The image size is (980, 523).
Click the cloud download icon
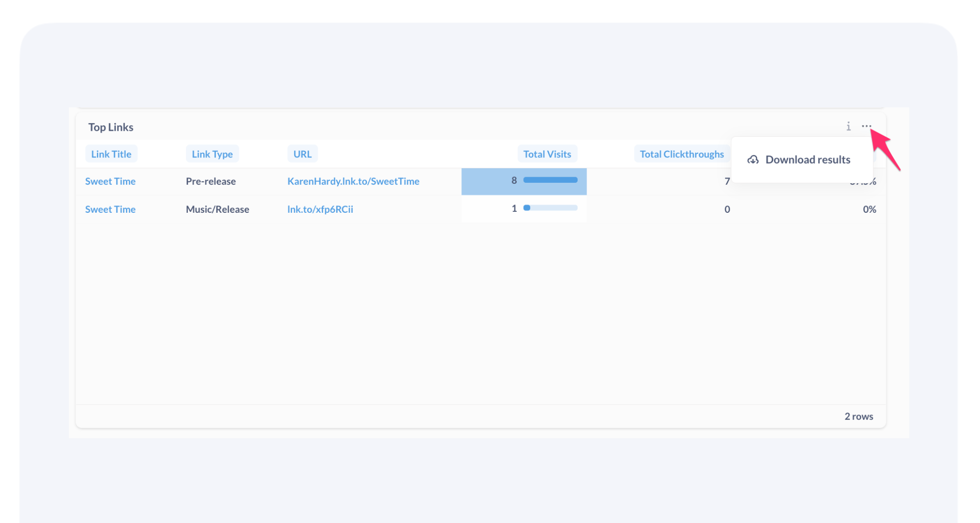pyautogui.click(x=753, y=160)
